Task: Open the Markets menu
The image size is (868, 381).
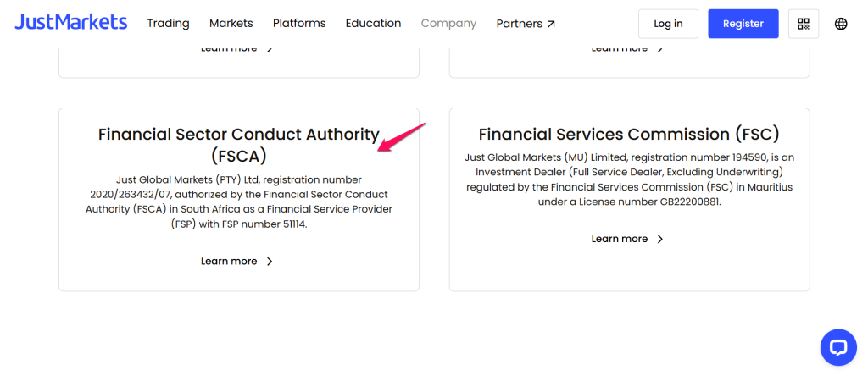Action: [231, 24]
